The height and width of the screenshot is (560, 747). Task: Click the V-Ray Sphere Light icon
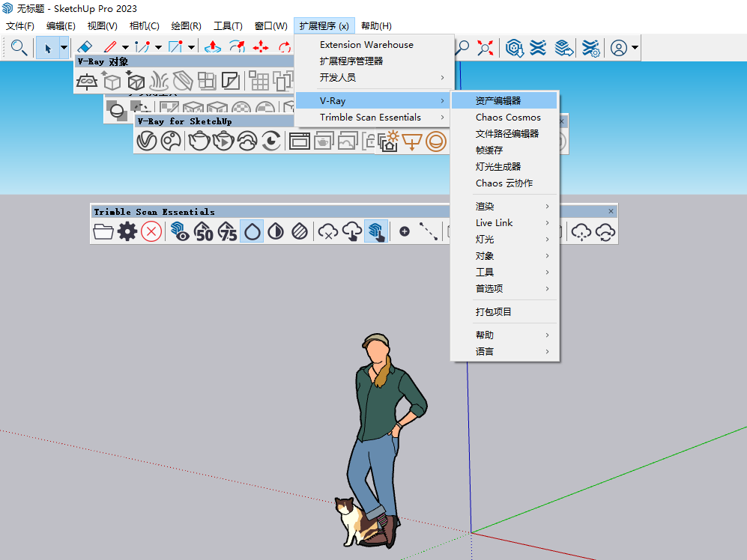435,141
